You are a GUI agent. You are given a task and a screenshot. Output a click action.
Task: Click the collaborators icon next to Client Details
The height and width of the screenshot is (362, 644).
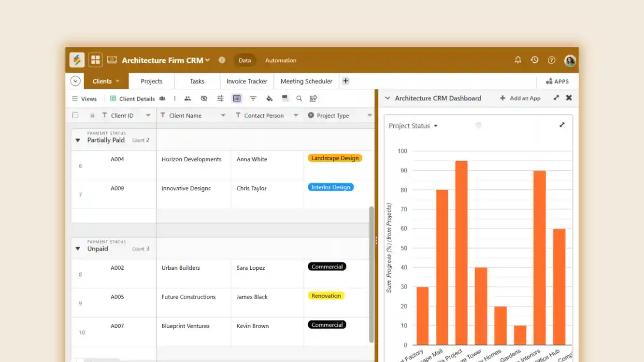point(163,98)
